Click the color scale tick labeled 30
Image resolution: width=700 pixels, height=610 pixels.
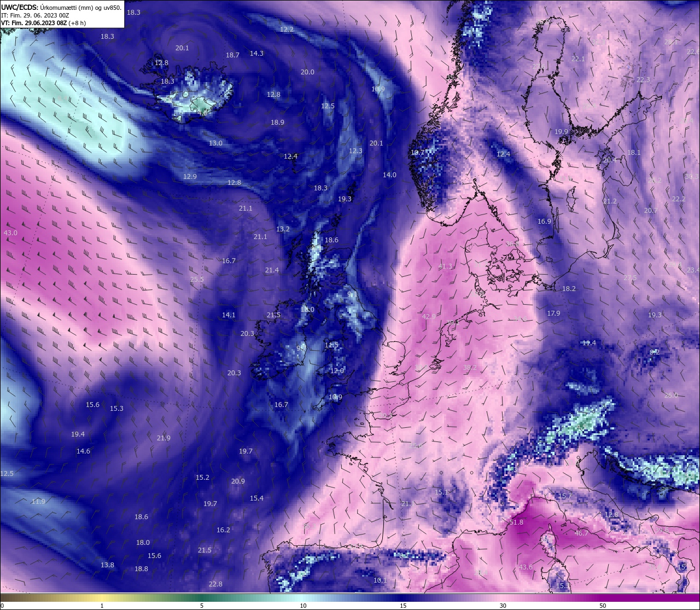click(x=503, y=606)
